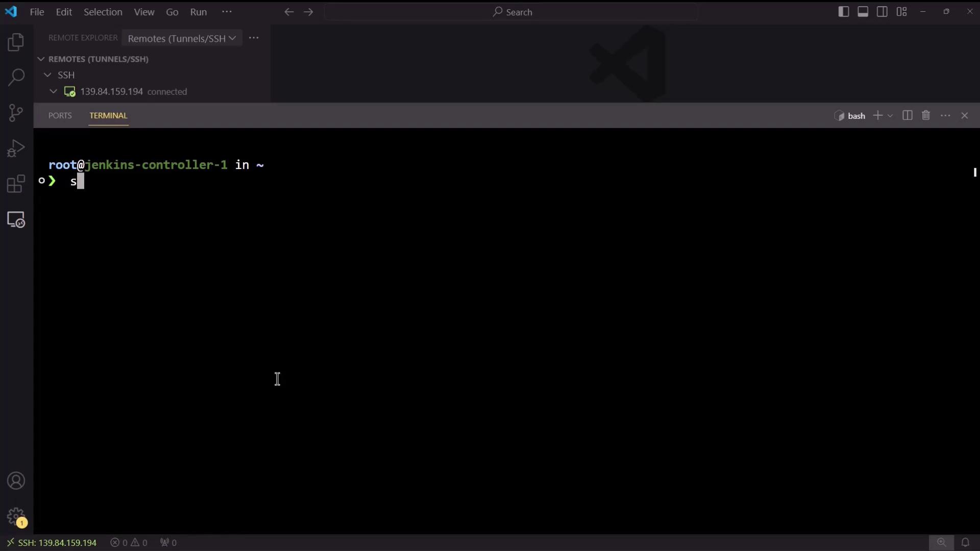This screenshot has width=980, height=551.
Task: Open the Selection menu
Action: click(103, 12)
